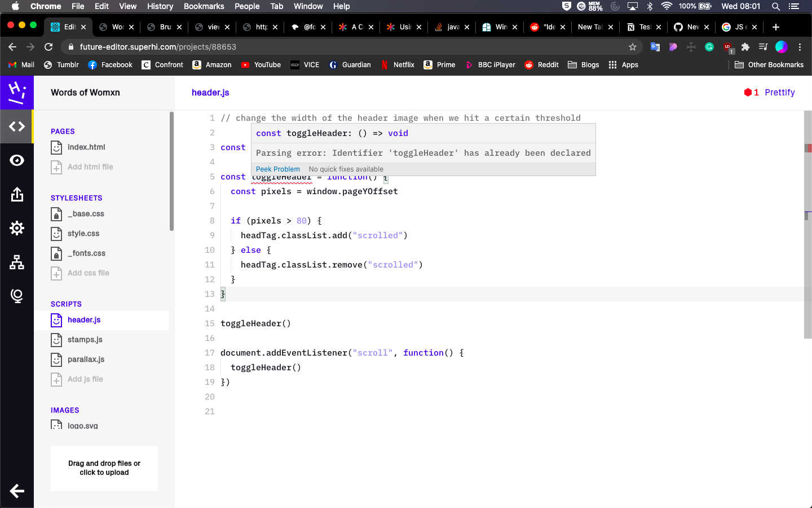Switch to the New Tab browser tab
Screen dimensions: 812x508
pyautogui.click(x=590, y=27)
